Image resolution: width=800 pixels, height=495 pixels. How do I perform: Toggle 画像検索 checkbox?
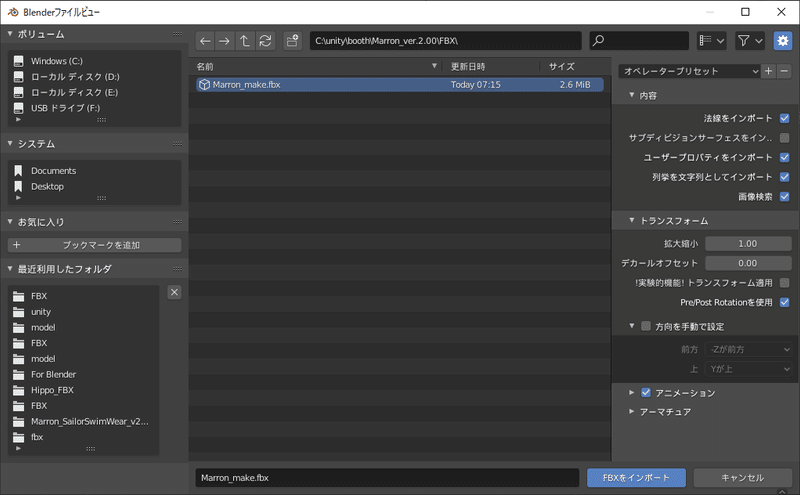785,196
